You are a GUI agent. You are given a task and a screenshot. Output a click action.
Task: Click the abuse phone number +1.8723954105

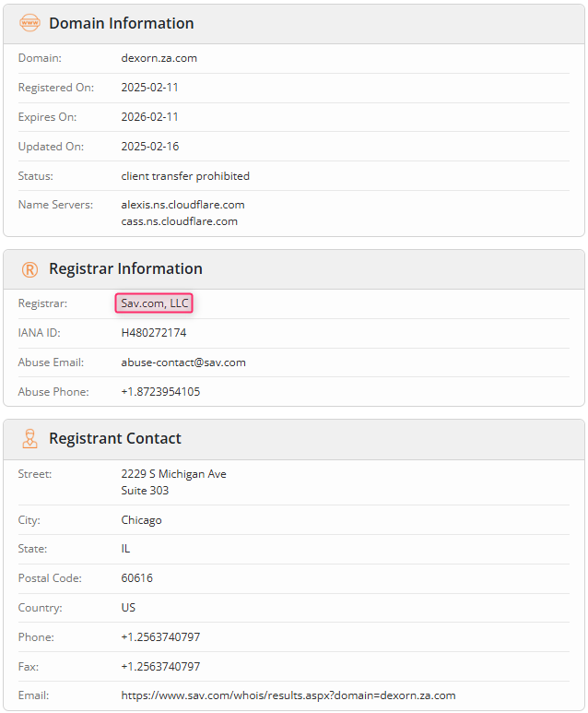pyautogui.click(x=160, y=391)
